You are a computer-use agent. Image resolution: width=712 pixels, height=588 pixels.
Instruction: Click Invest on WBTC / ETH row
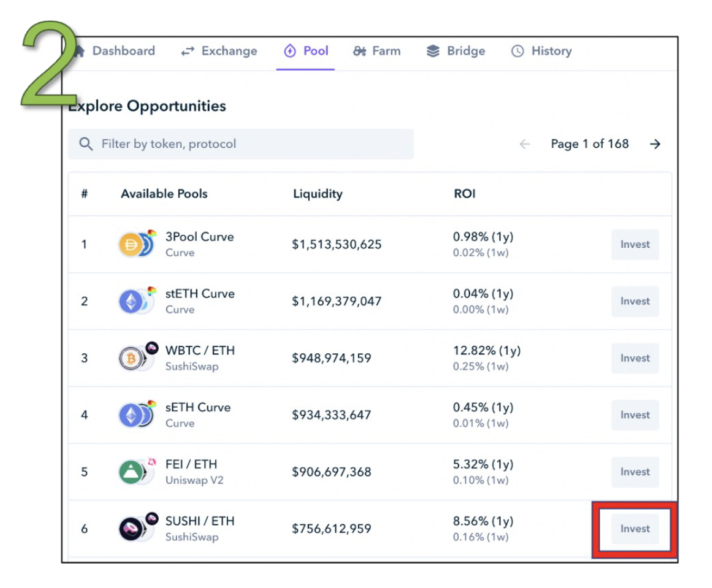634,358
